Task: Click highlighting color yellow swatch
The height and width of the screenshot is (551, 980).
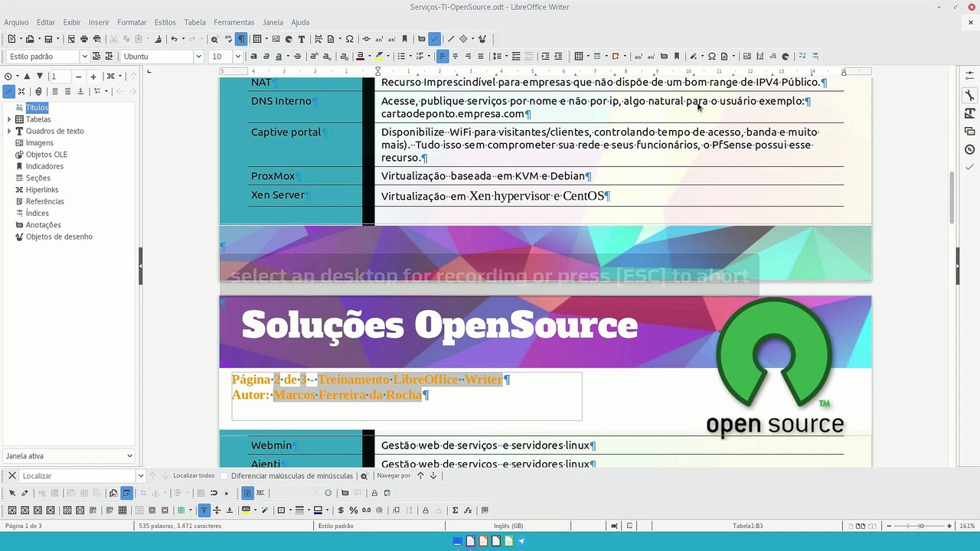Action: tap(380, 56)
